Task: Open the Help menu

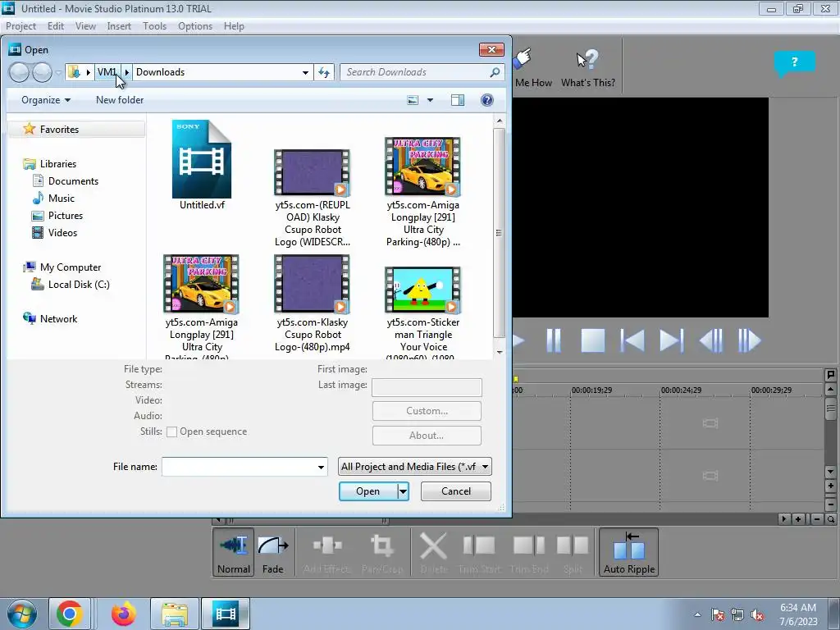Action: click(x=234, y=26)
